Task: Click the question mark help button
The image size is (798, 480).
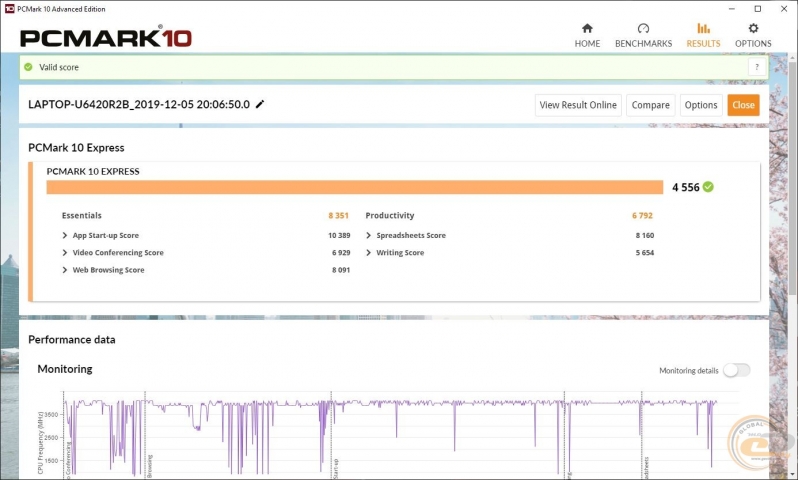Action: [757, 67]
